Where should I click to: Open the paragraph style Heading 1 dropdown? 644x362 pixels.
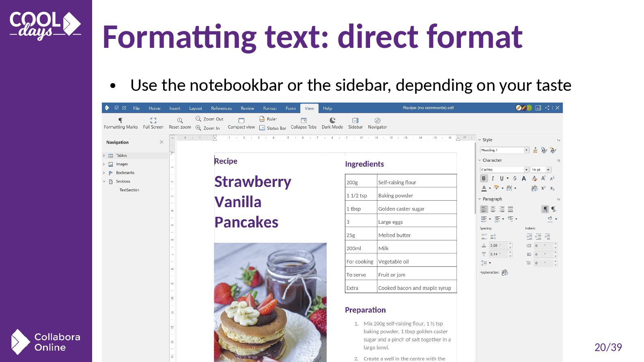[x=526, y=150]
